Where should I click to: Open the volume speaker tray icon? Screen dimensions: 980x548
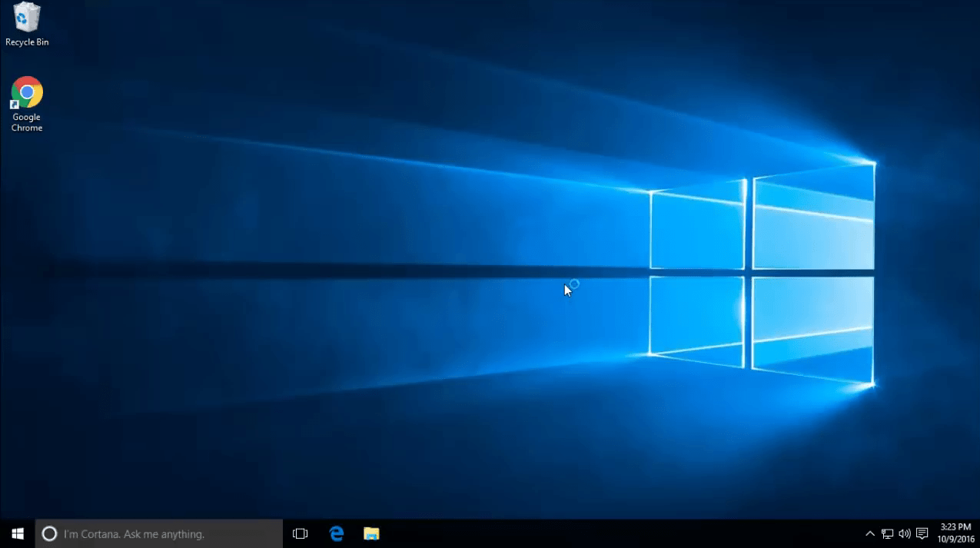click(905, 533)
